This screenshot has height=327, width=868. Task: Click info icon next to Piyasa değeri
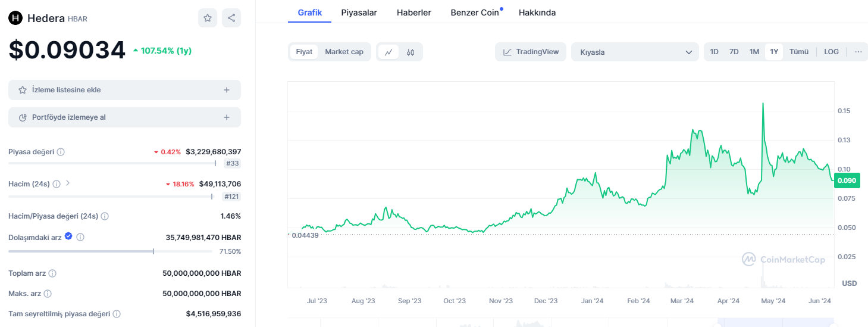(61, 152)
